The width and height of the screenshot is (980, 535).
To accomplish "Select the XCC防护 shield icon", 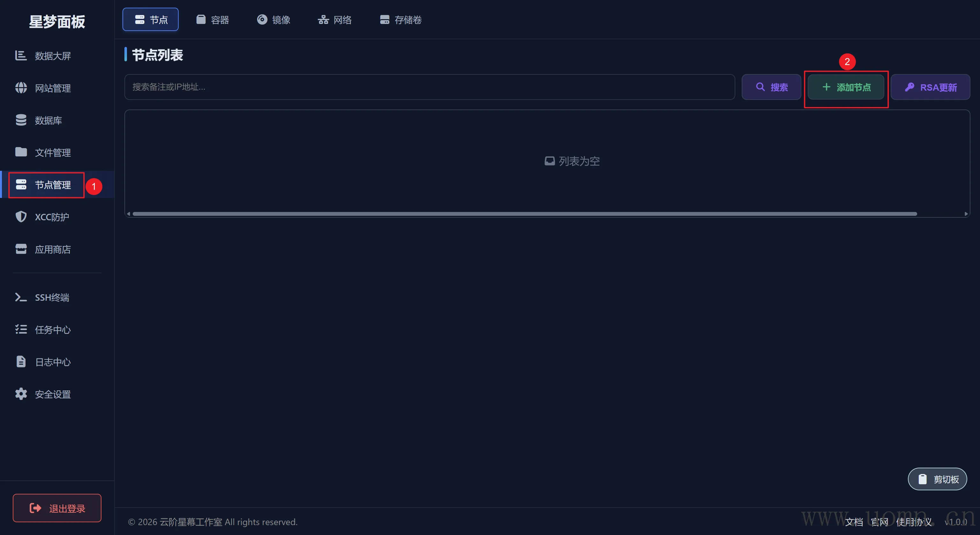I will coord(20,217).
